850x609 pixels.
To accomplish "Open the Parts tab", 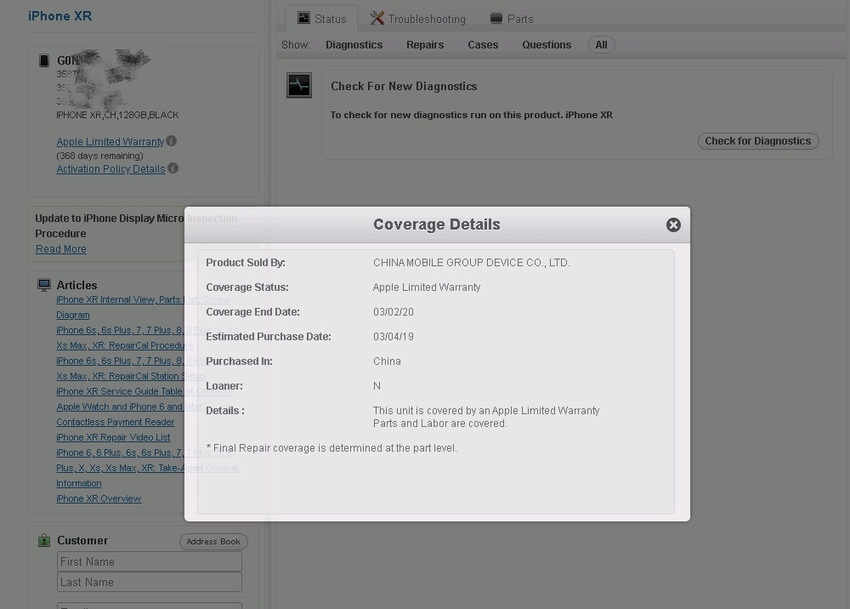I will click(x=511, y=19).
